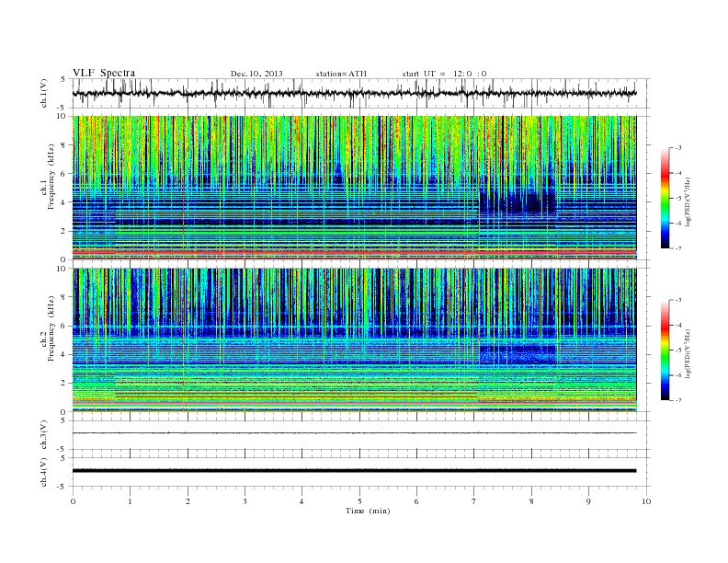Click the log(PSD) label beside ch.1 color bar
The width and height of the screenshot is (728, 563).
click(688, 201)
